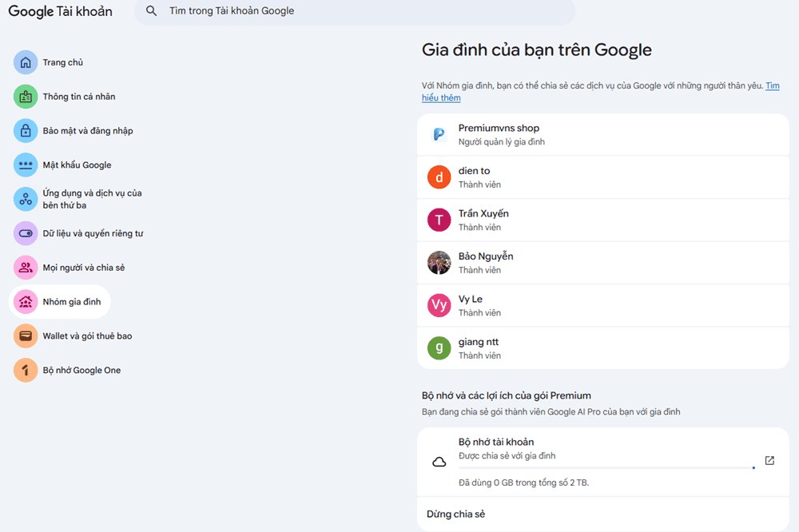Open Thông tin cá nhân via its ID card icon
Screen dimensions: 799x532
coord(26,96)
